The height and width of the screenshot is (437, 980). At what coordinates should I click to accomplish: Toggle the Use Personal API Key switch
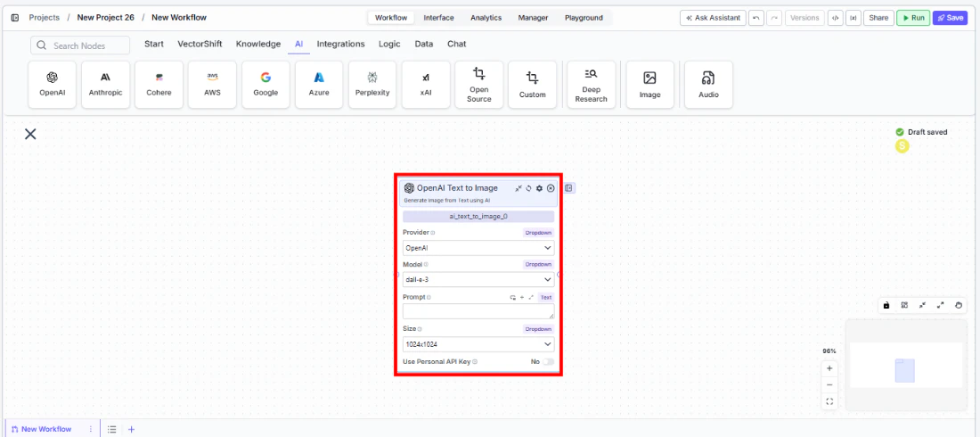click(548, 361)
